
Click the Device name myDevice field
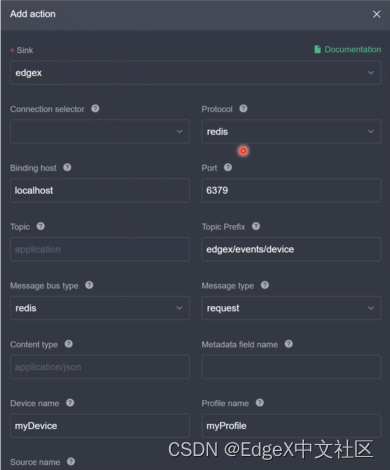coord(100,426)
